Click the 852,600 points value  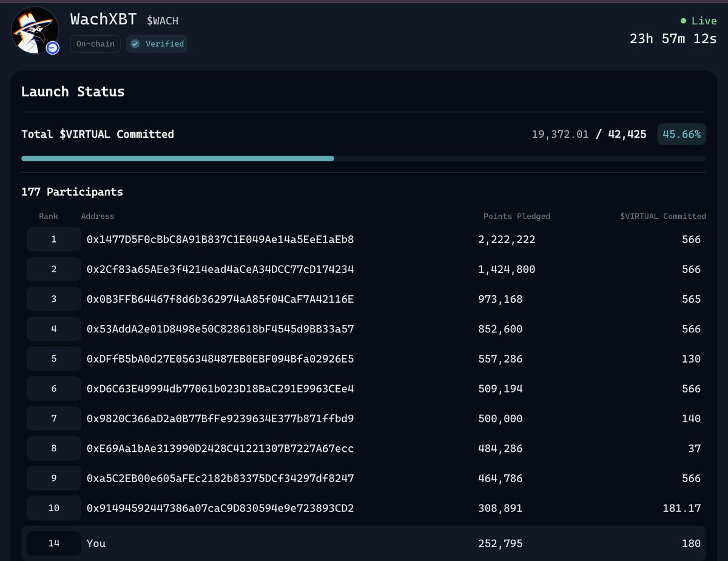pyautogui.click(x=500, y=329)
